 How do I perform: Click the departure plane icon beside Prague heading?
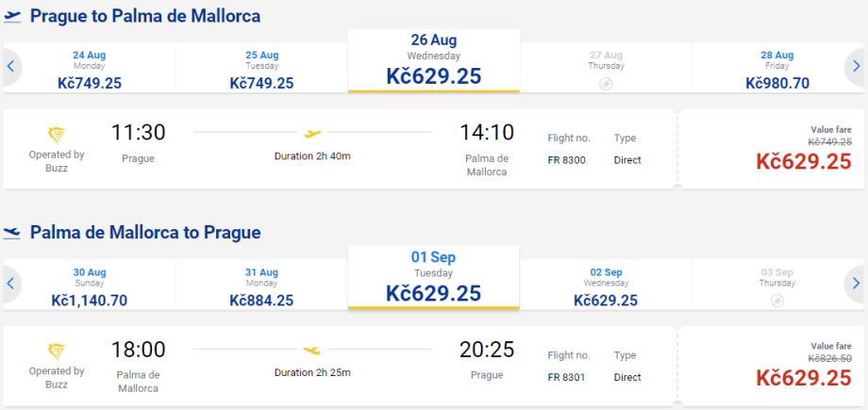tap(12, 17)
